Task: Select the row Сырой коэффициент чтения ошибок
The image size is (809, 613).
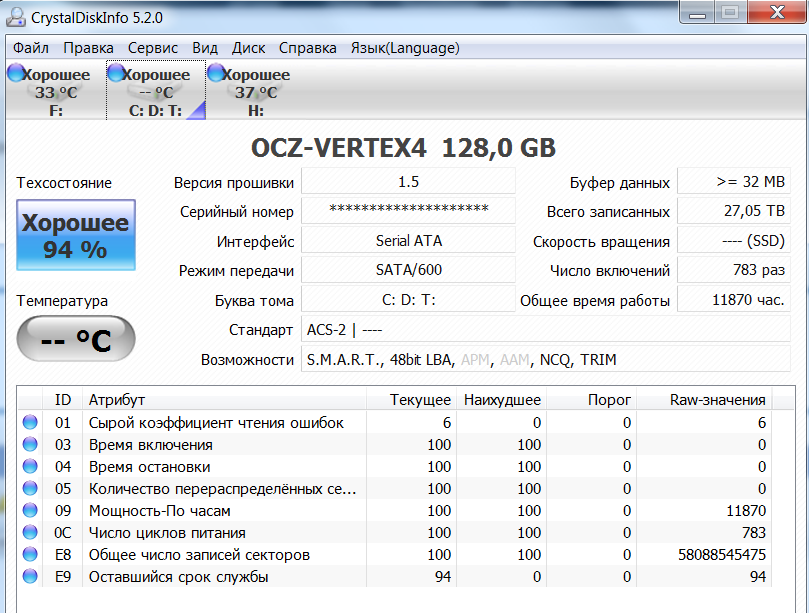Action: point(395,422)
